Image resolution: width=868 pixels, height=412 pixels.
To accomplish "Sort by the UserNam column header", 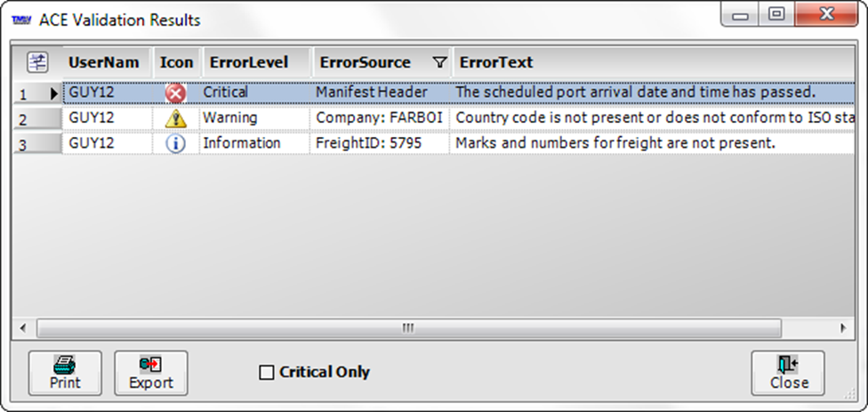I will click(x=104, y=62).
